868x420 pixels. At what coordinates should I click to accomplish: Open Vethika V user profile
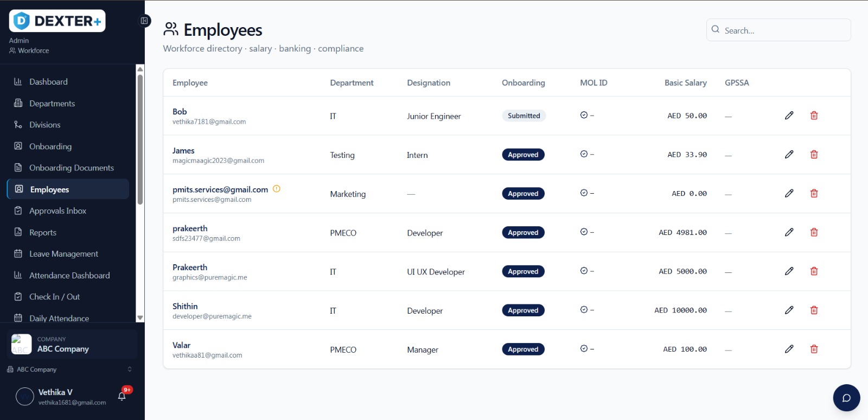(61, 397)
